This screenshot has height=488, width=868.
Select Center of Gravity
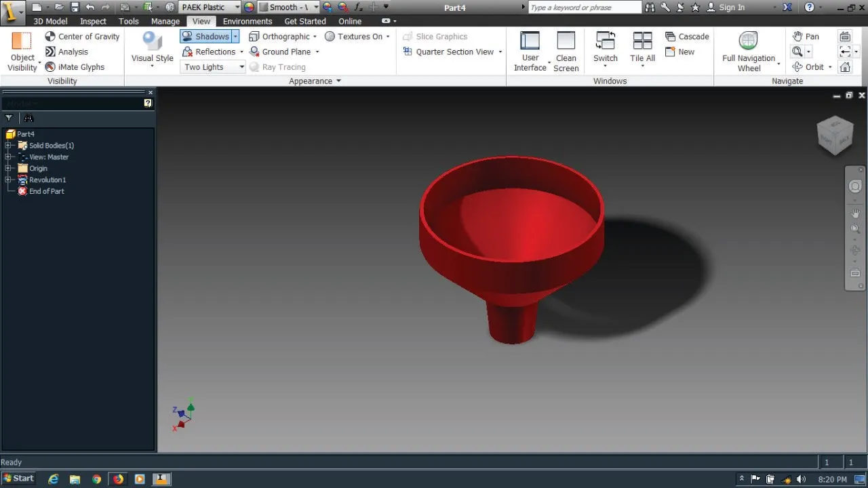pos(82,37)
